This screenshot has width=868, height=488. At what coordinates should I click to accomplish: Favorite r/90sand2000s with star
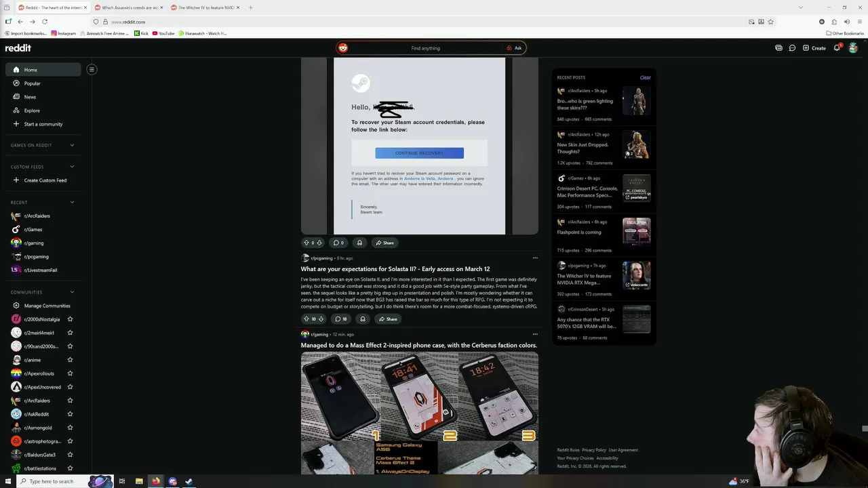click(70, 346)
